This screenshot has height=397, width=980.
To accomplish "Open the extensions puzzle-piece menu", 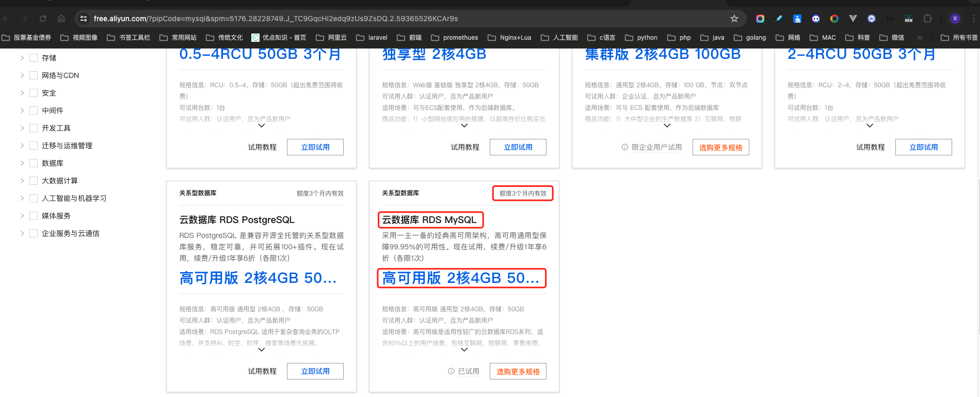I will tap(927, 19).
